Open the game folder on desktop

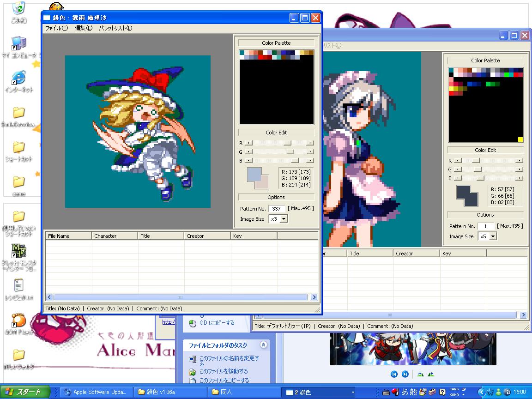click(x=18, y=186)
